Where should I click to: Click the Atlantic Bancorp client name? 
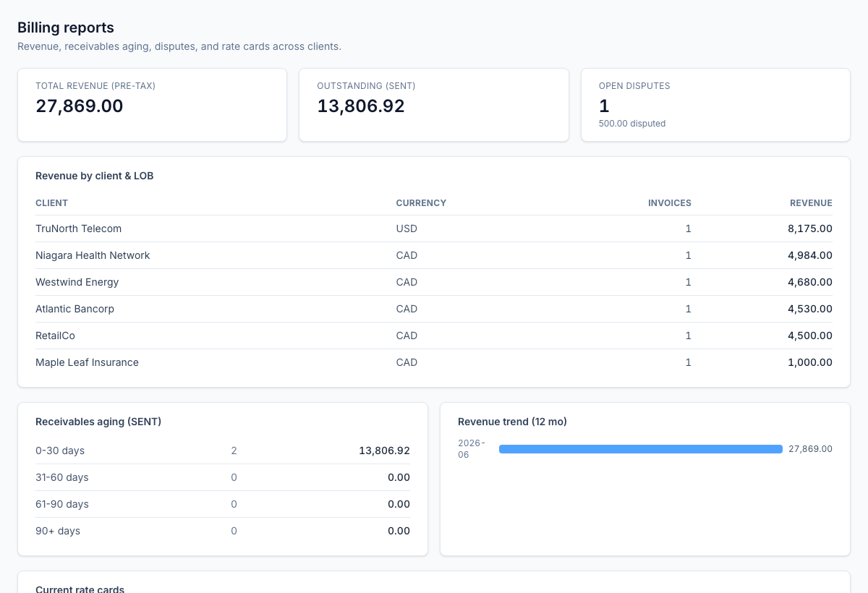(75, 309)
